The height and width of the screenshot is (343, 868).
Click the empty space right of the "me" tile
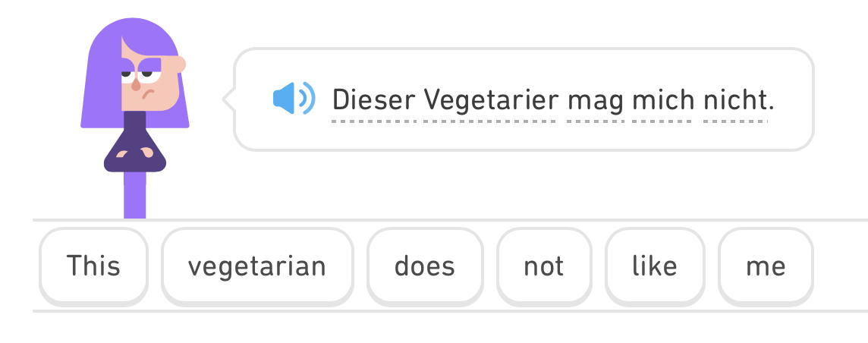[x=841, y=266]
